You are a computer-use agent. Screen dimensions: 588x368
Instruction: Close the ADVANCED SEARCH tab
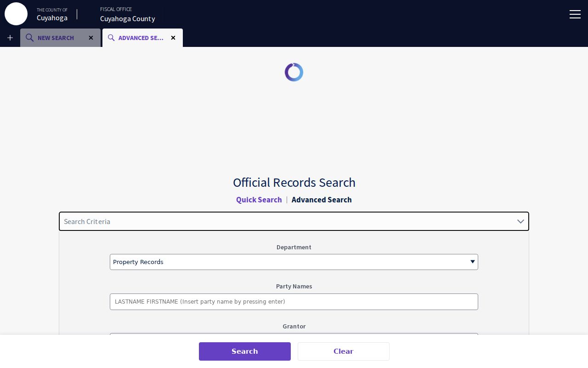pos(173,38)
